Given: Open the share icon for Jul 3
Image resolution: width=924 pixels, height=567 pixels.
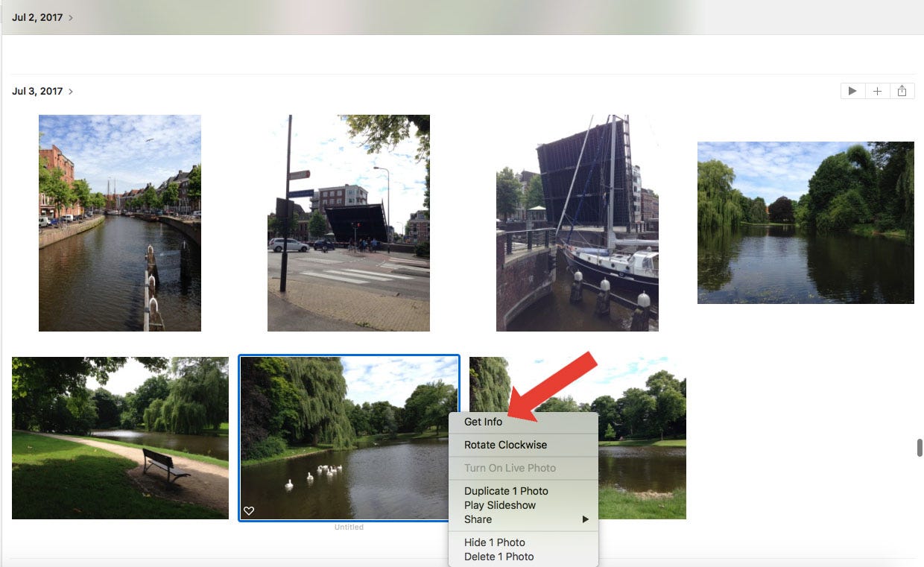Looking at the screenshot, I should click(x=902, y=91).
